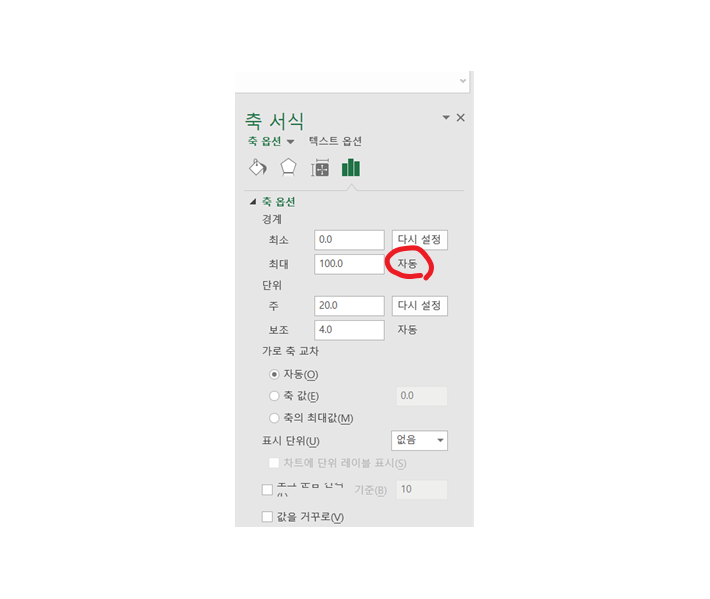Expand the 축 옵션 dropdown menu

(290, 142)
